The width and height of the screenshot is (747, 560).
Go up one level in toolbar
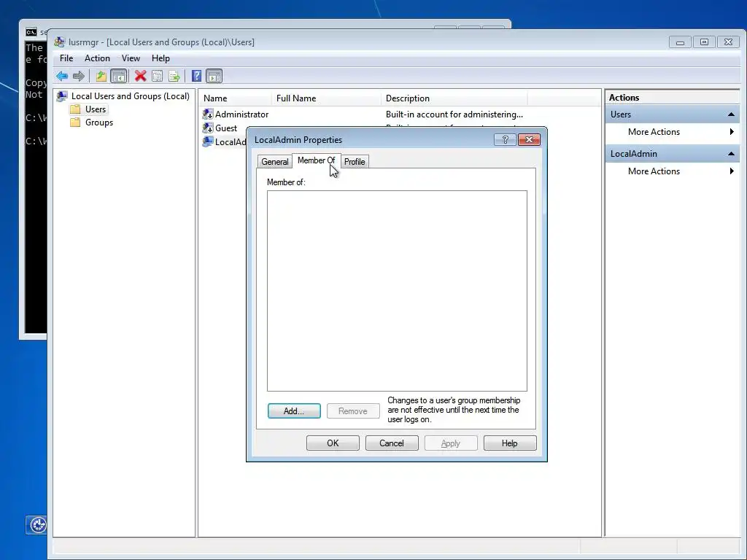[x=101, y=76]
